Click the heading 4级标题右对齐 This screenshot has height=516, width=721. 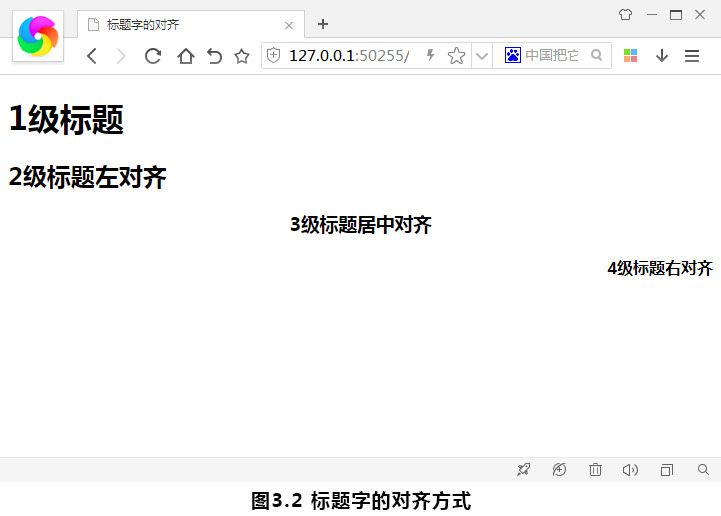click(660, 268)
